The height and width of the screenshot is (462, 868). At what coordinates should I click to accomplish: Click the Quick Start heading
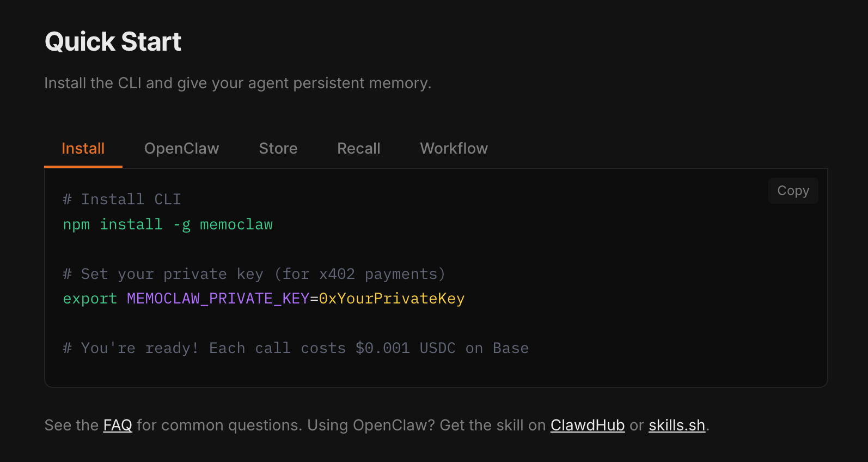click(x=113, y=42)
